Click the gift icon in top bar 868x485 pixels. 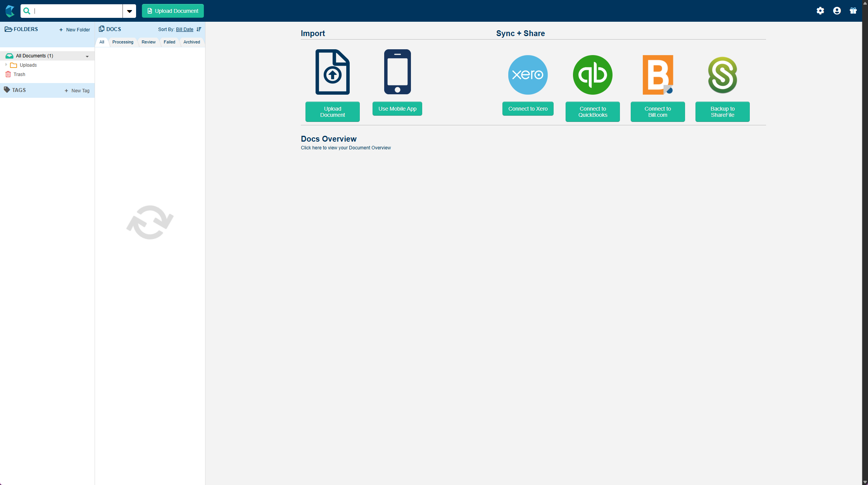853,11
